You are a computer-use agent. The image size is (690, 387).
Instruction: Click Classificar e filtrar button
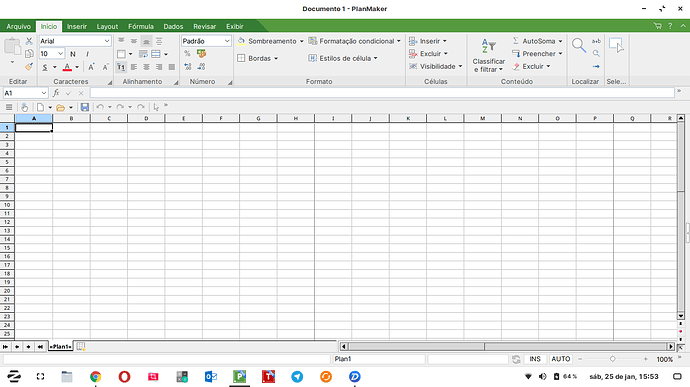(488, 55)
